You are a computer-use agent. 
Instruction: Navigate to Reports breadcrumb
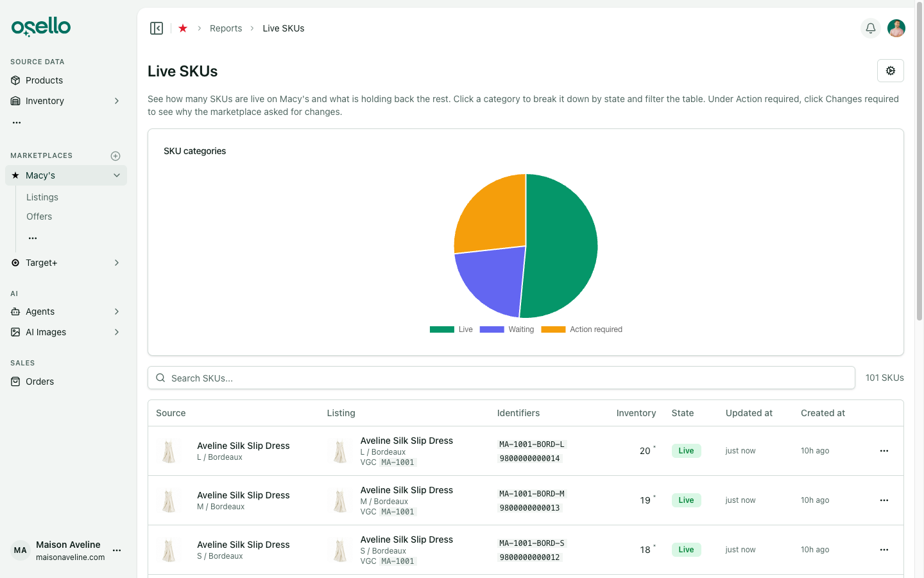226,28
